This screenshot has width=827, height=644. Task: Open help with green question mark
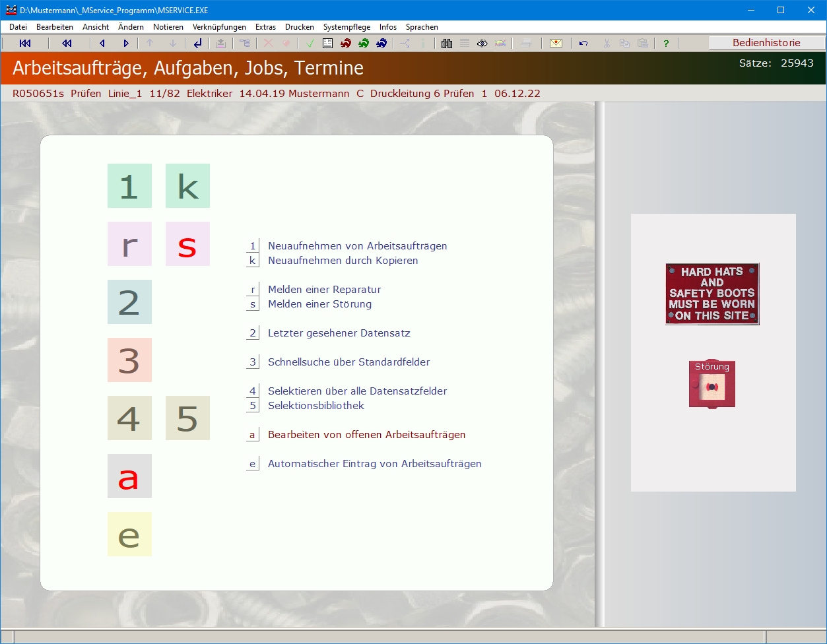tap(666, 44)
